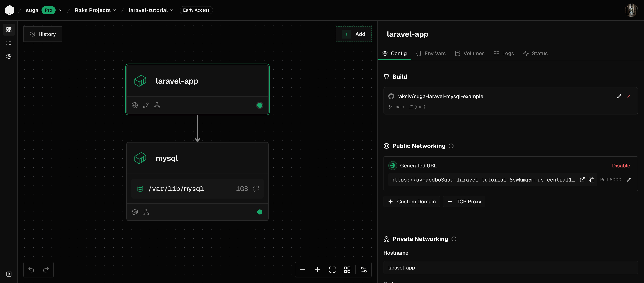Redo the canvas change
644x283 pixels.
pos(46,270)
